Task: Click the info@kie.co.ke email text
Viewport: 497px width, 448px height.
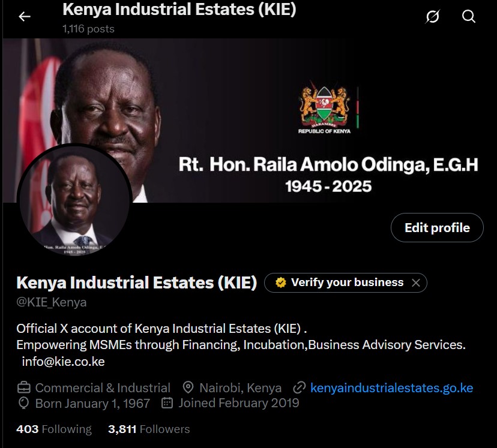Action: point(63,362)
